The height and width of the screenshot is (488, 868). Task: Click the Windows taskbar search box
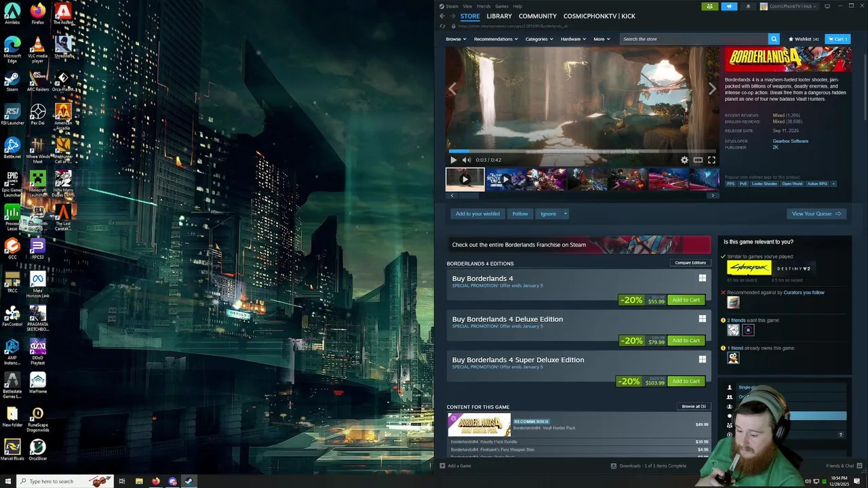(65, 481)
